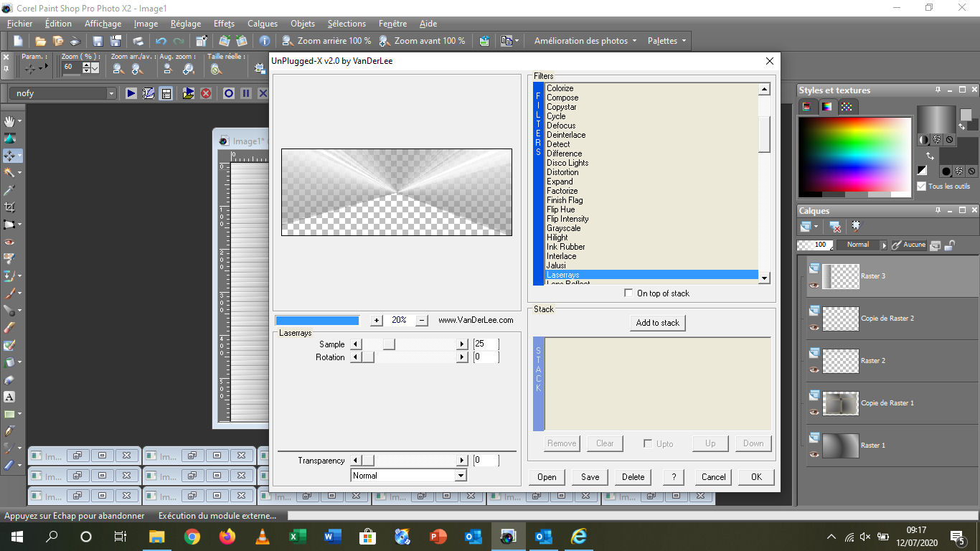Open the Zoom percent dropdown arrow
Viewport: 980px width, 551px height.
click(95, 67)
